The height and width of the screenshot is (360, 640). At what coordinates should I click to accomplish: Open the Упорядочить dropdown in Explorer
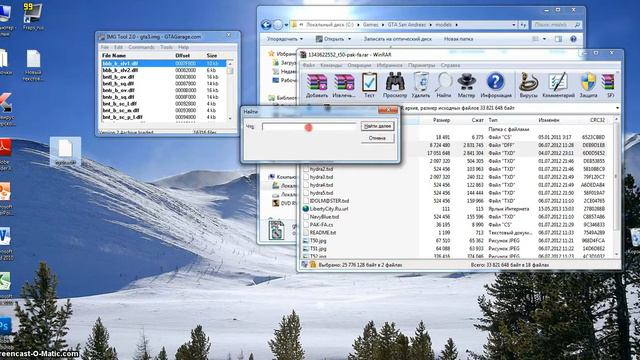tap(285, 39)
